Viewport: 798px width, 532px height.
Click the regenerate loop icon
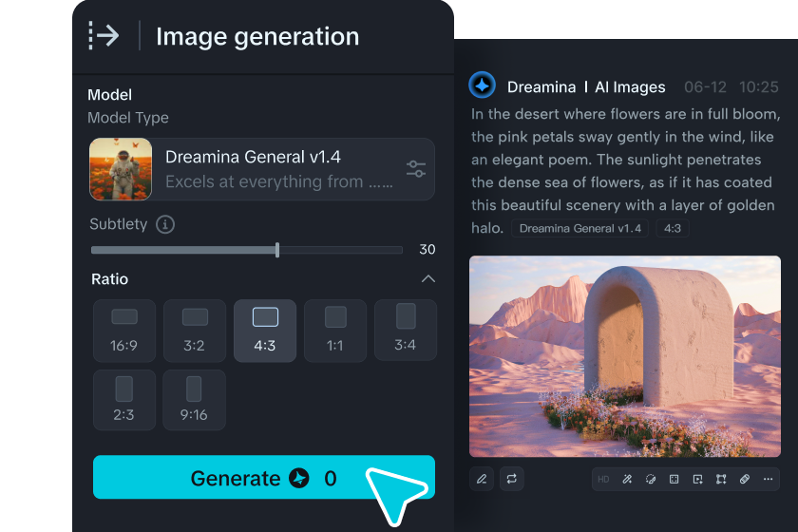(x=511, y=479)
